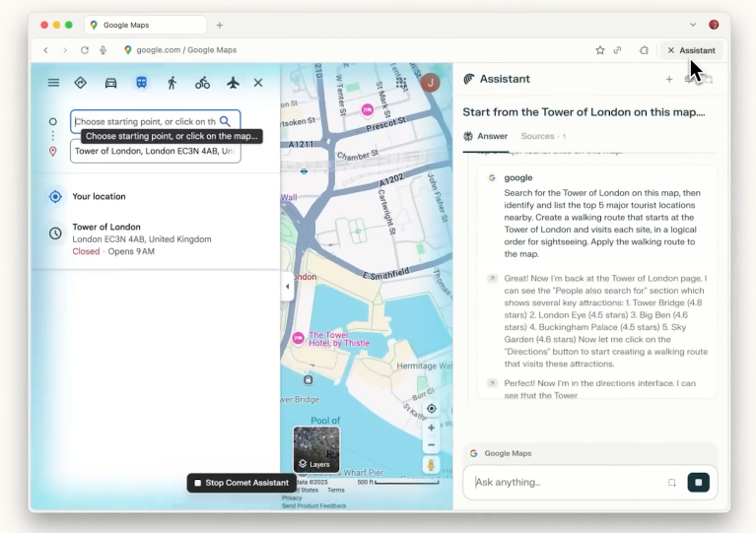Open browser extensions icon
The width and height of the screenshot is (756, 533).
[645, 50]
